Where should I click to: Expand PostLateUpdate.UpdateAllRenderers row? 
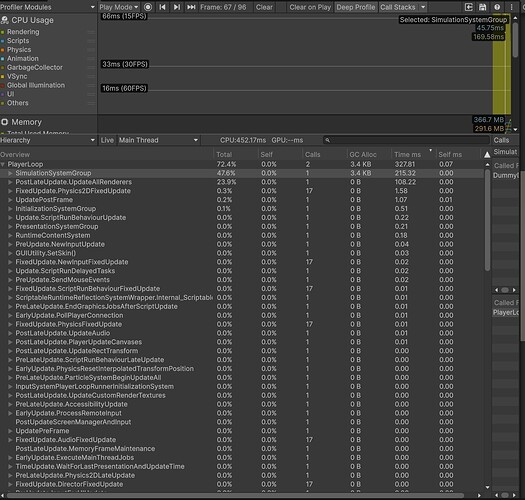tap(10, 182)
